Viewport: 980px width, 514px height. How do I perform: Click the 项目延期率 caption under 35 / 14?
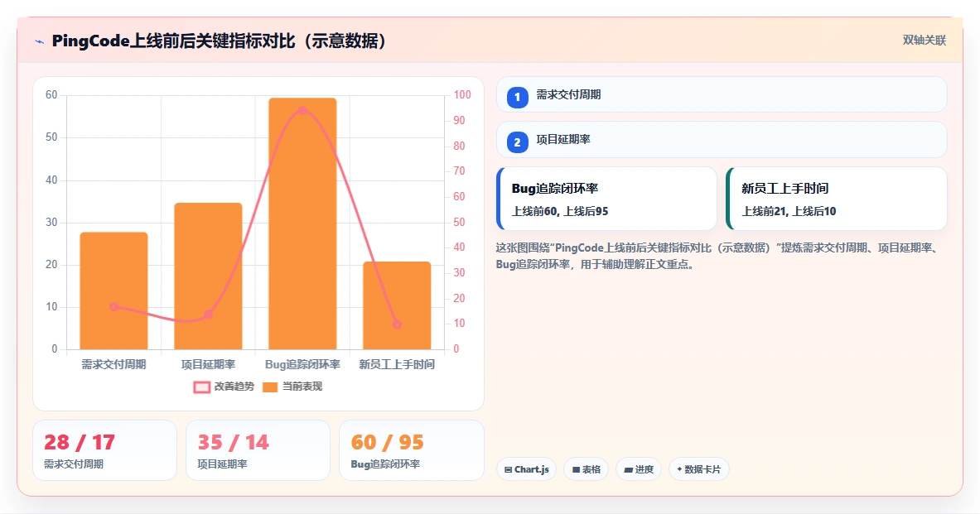coord(223,464)
